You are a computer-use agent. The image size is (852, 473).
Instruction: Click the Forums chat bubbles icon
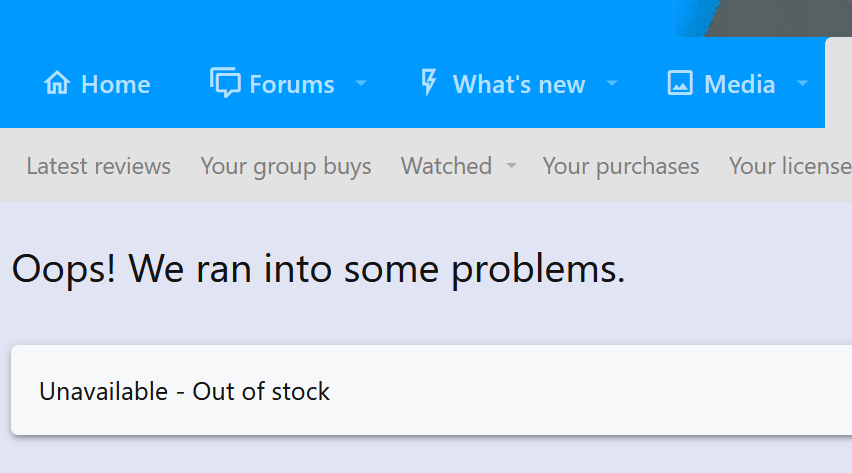pyautogui.click(x=225, y=83)
